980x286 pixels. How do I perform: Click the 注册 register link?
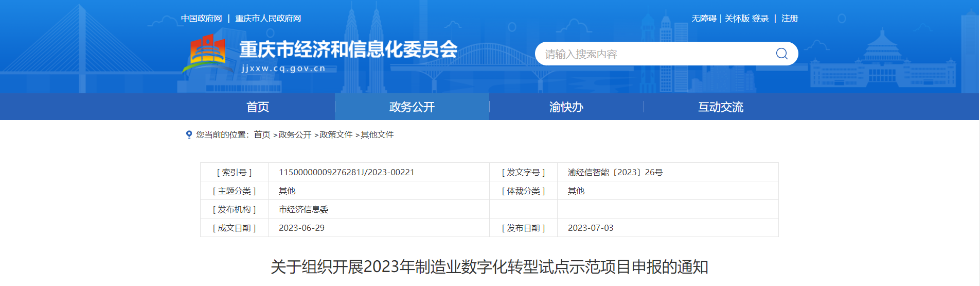(790, 19)
